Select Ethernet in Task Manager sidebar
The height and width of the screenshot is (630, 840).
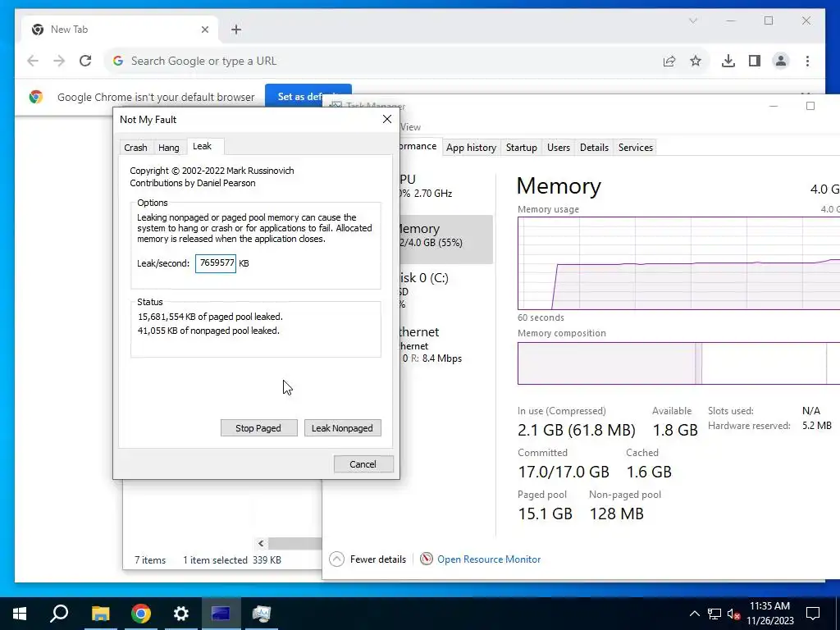pyautogui.click(x=445, y=345)
